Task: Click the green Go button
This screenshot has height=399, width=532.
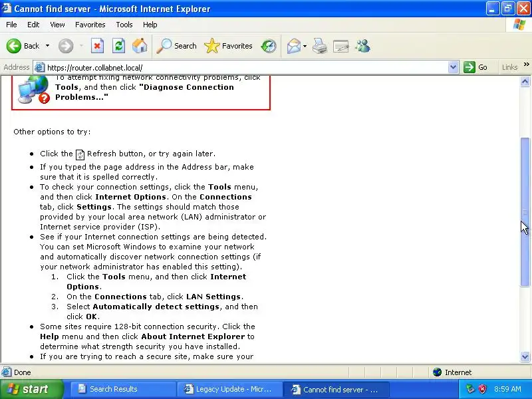Action: click(476, 67)
